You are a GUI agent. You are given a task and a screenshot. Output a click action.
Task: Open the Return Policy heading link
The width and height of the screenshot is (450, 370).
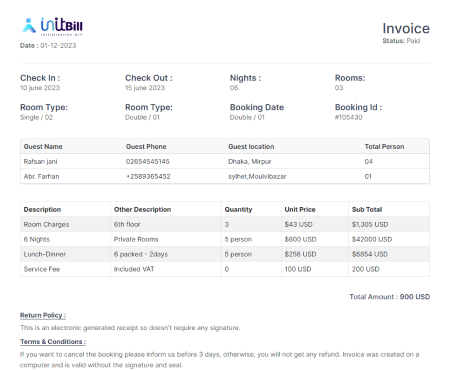pyautogui.click(x=43, y=315)
